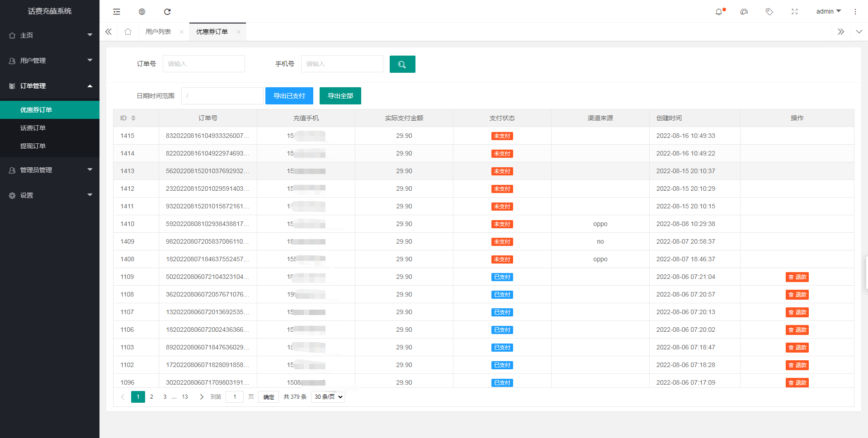The height and width of the screenshot is (438, 868).
Task: Focus the 订单号 input field
Action: pos(204,64)
